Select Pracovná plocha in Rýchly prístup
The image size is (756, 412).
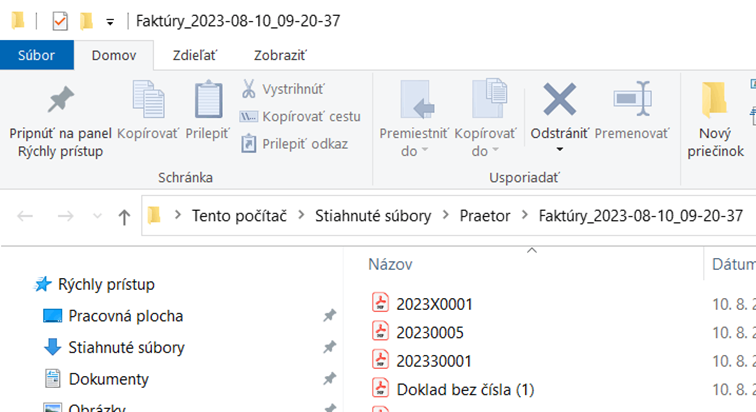(x=125, y=316)
